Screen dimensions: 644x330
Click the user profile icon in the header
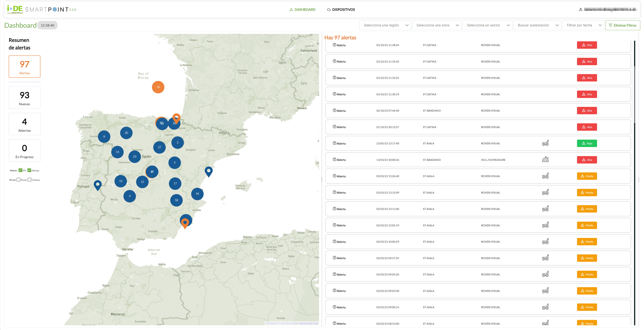581,9
